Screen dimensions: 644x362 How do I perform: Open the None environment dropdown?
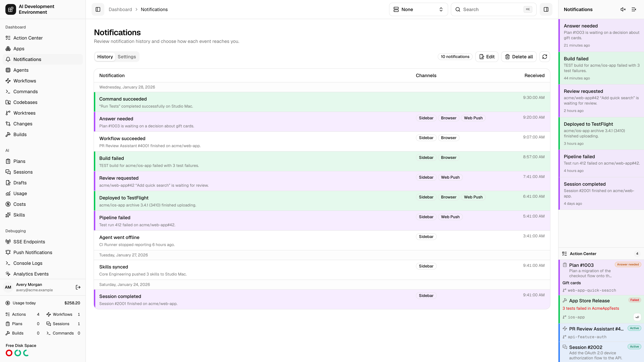pos(418,10)
